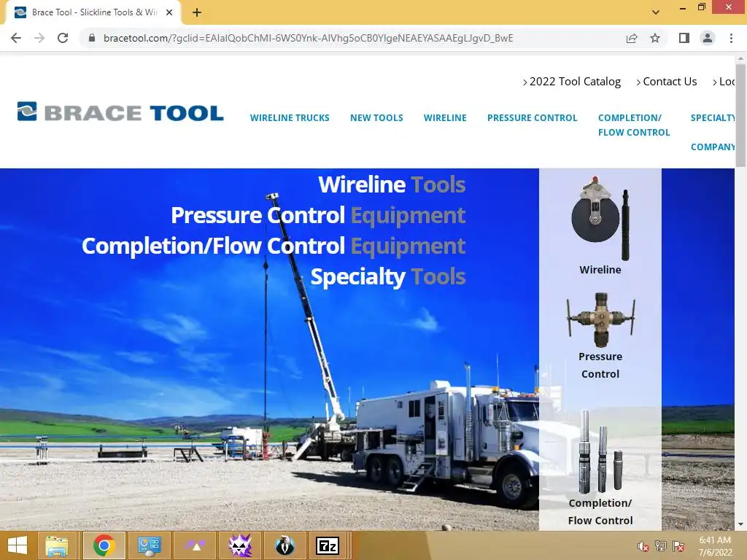Click the Action Center flag icon
Screen dimensions: 747x560
coord(678,546)
